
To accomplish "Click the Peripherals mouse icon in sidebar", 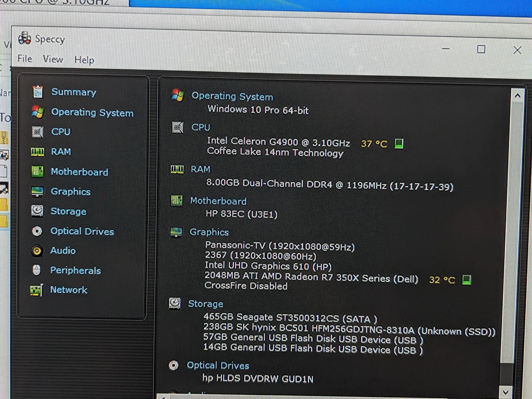I will (37, 270).
